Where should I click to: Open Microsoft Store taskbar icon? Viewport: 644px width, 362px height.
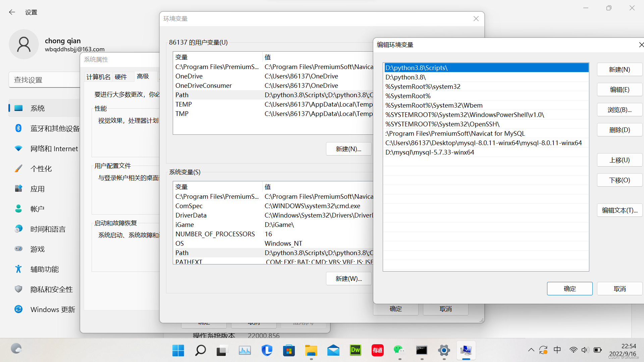[x=289, y=350]
